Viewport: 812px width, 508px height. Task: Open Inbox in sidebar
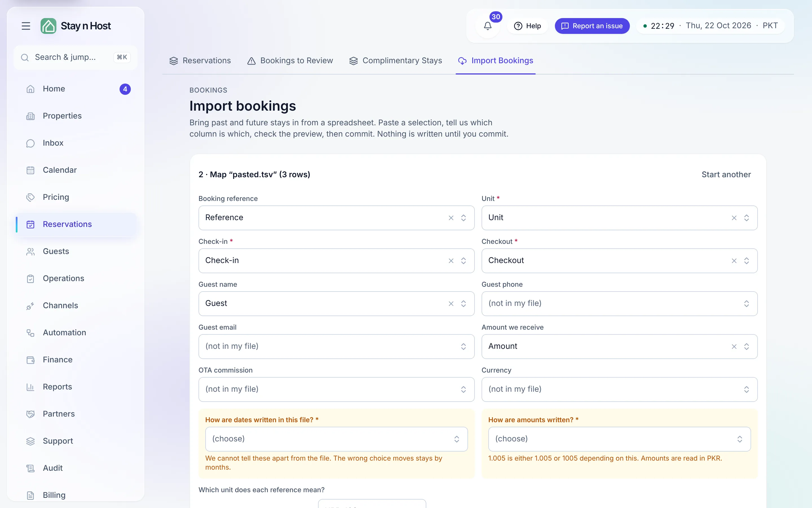point(76,143)
